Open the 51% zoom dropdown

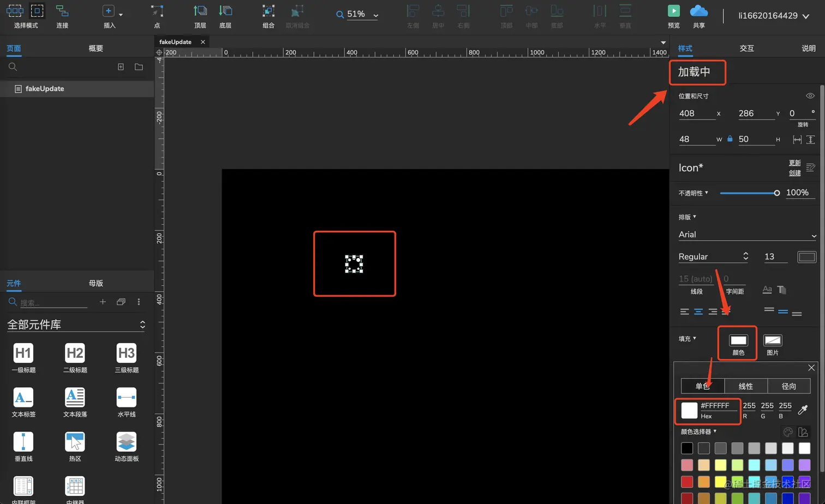coord(375,15)
